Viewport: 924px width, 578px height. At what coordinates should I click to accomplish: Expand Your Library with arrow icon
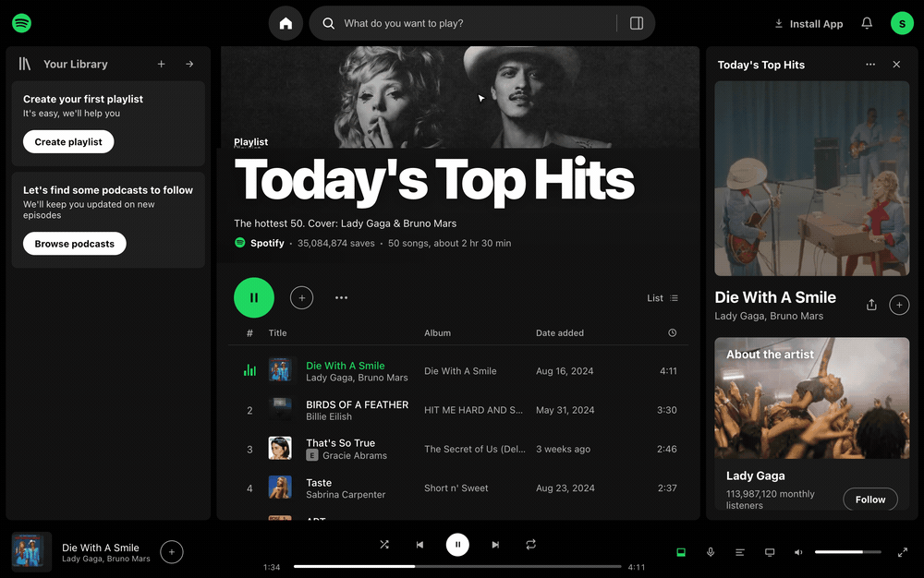(189, 64)
